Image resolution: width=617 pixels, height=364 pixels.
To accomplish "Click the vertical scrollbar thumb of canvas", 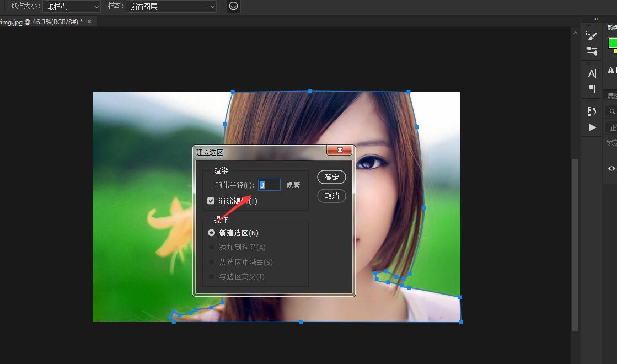I will pyautogui.click(x=575, y=245).
